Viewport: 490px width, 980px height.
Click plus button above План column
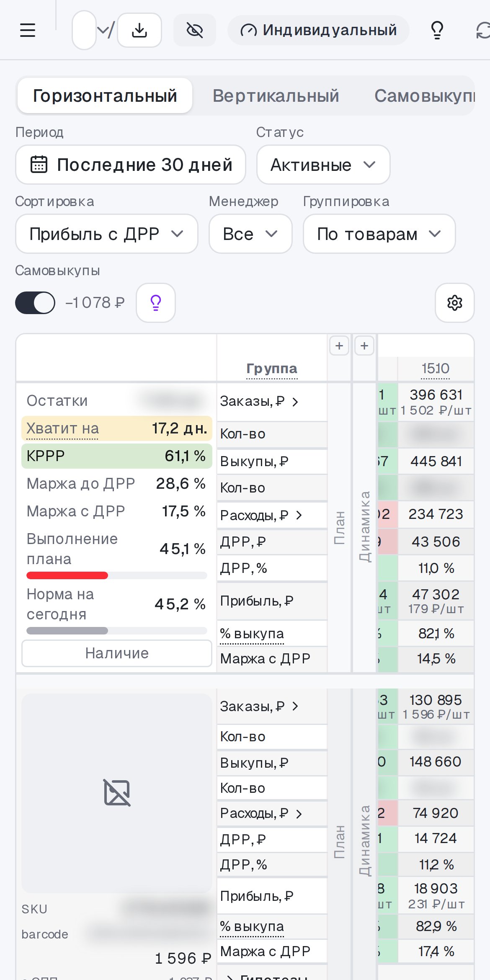(339, 346)
